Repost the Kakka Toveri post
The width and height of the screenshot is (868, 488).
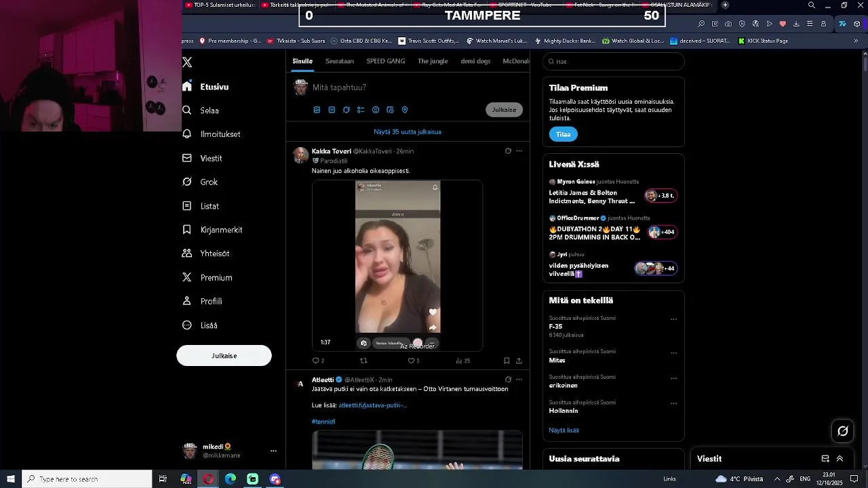(363, 361)
